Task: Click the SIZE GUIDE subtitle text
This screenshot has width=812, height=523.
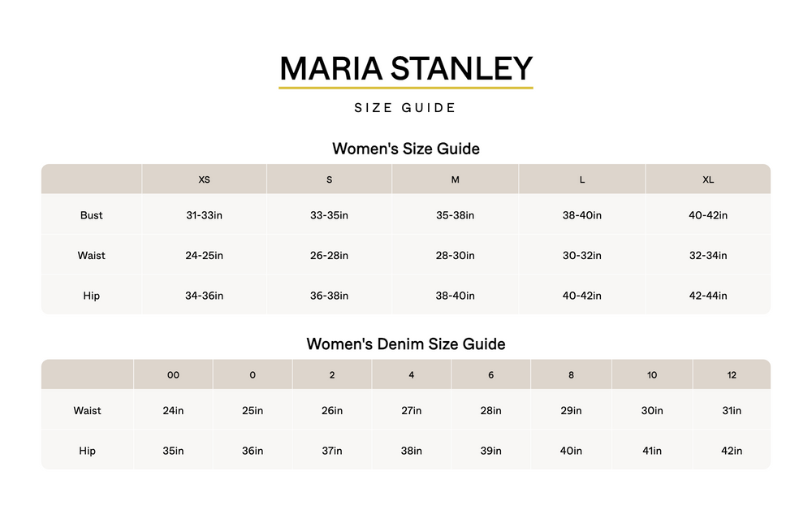Action: (x=405, y=108)
